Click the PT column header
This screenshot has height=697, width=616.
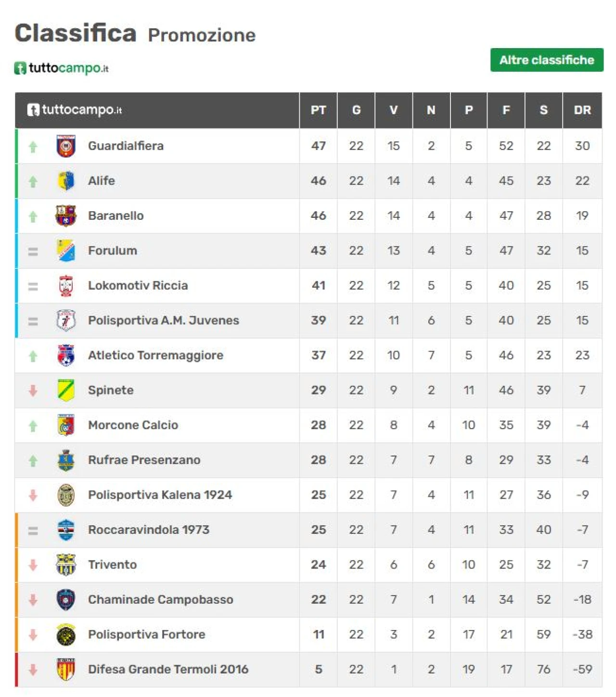coord(318,110)
